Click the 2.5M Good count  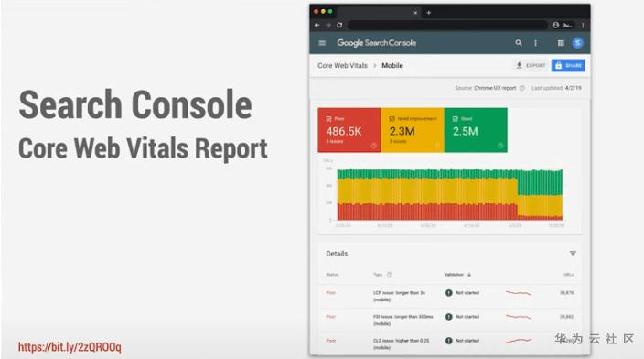[x=465, y=131]
